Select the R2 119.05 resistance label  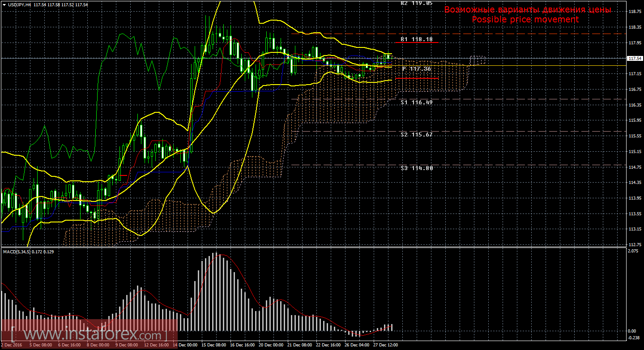(x=416, y=3)
